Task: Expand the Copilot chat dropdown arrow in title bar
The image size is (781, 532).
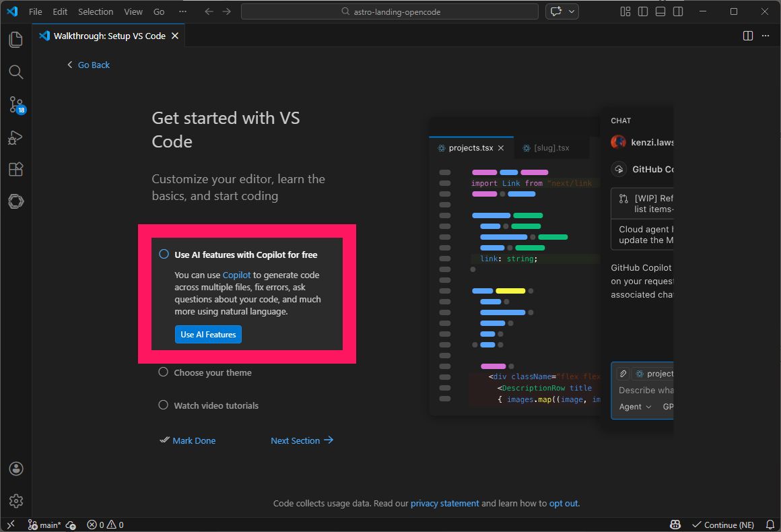Action: [572, 11]
